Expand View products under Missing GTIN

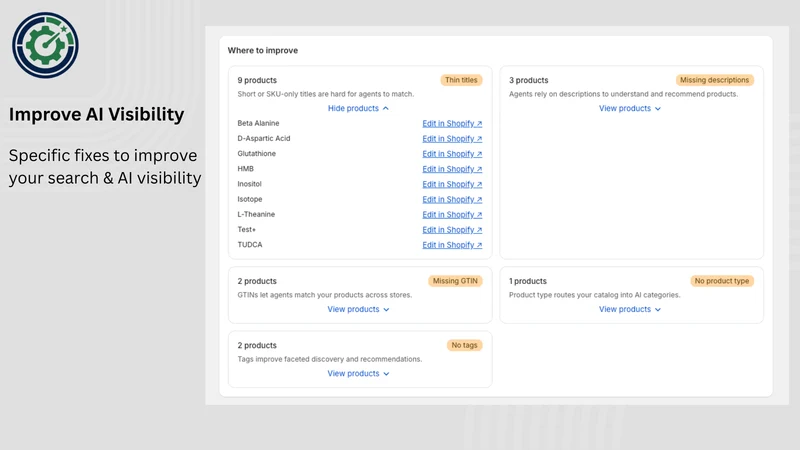pos(358,309)
